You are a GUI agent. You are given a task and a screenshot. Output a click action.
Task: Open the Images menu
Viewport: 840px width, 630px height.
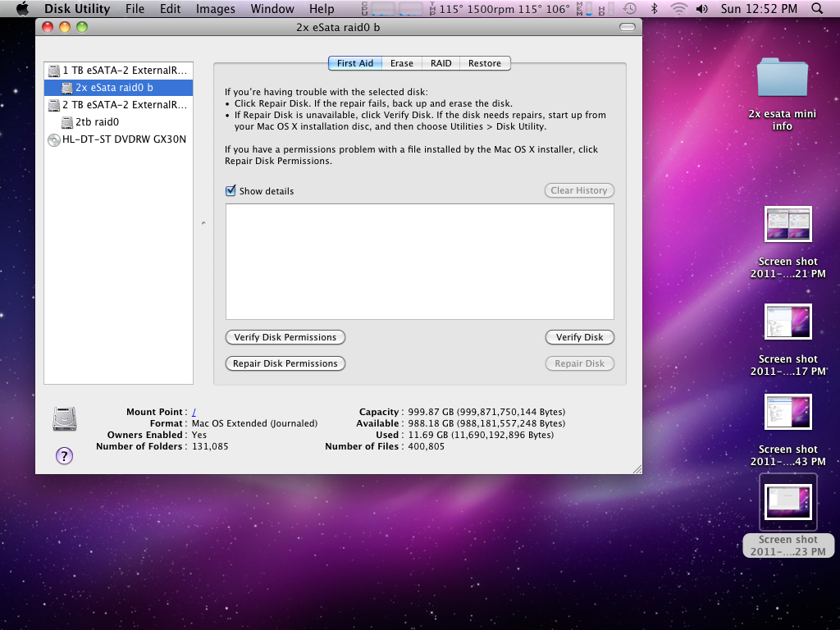(216, 8)
